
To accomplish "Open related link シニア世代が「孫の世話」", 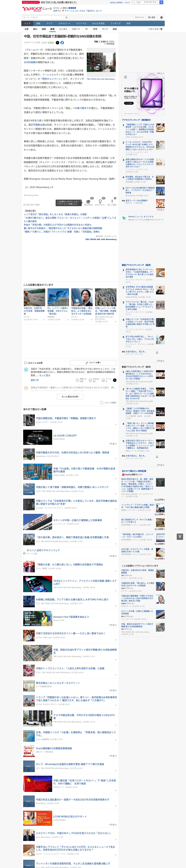I will click(55, 214).
